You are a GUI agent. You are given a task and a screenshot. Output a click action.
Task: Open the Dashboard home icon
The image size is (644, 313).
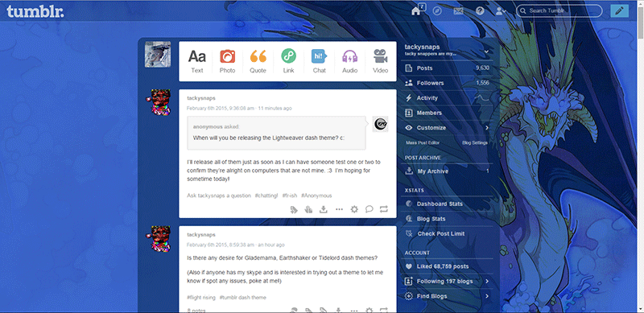[x=416, y=10]
